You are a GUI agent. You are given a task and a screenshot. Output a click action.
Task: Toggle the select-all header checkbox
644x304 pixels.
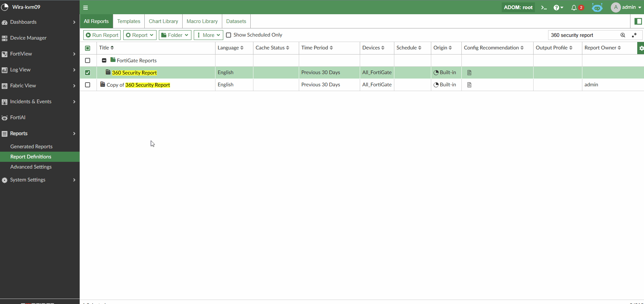(x=88, y=48)
